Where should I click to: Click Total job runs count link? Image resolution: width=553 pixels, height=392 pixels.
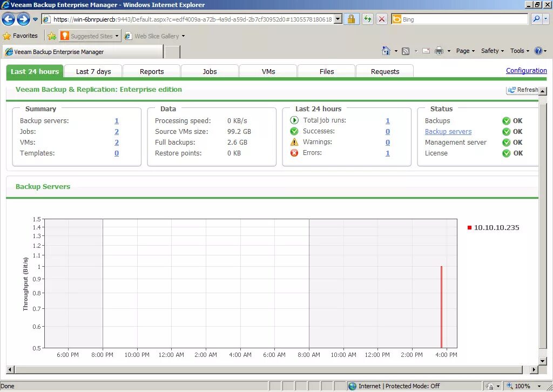tap(388, 121)
